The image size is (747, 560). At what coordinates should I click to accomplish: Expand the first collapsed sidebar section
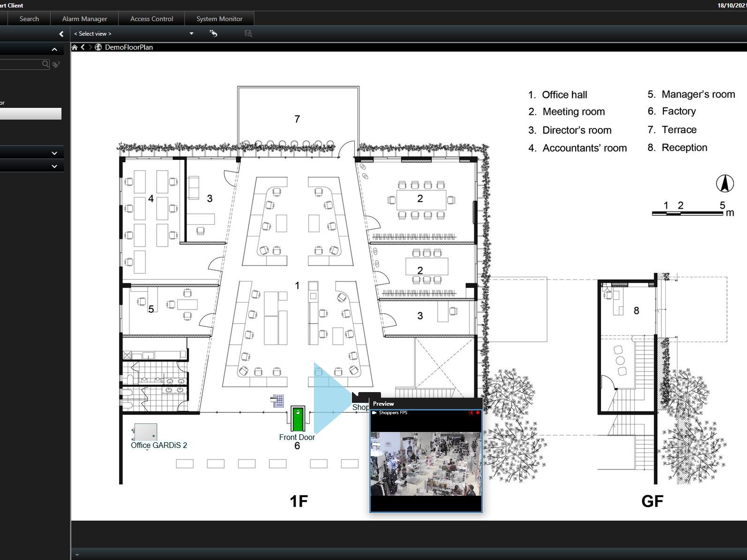(54, 153)
